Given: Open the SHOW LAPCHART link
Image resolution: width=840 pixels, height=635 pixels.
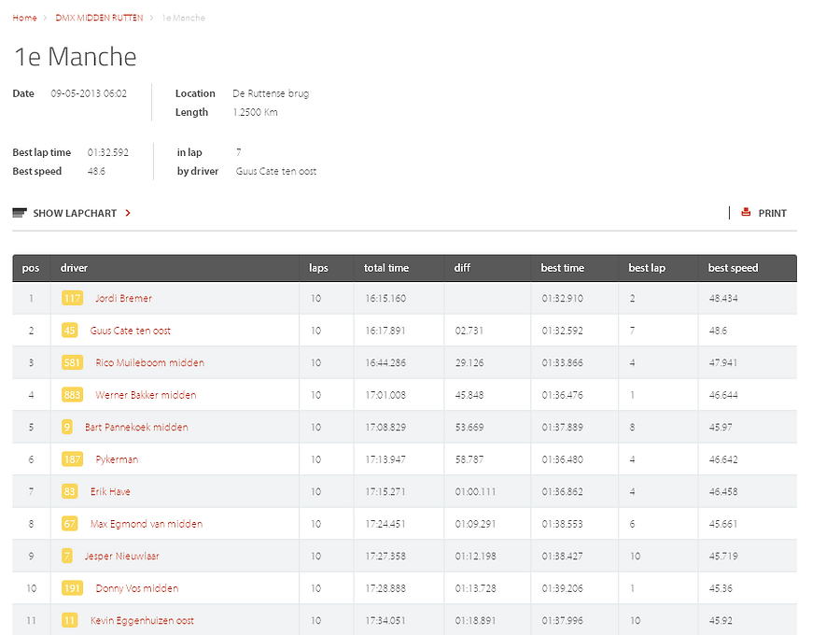Looking at the screenshot, I should [x=75, y=213].
